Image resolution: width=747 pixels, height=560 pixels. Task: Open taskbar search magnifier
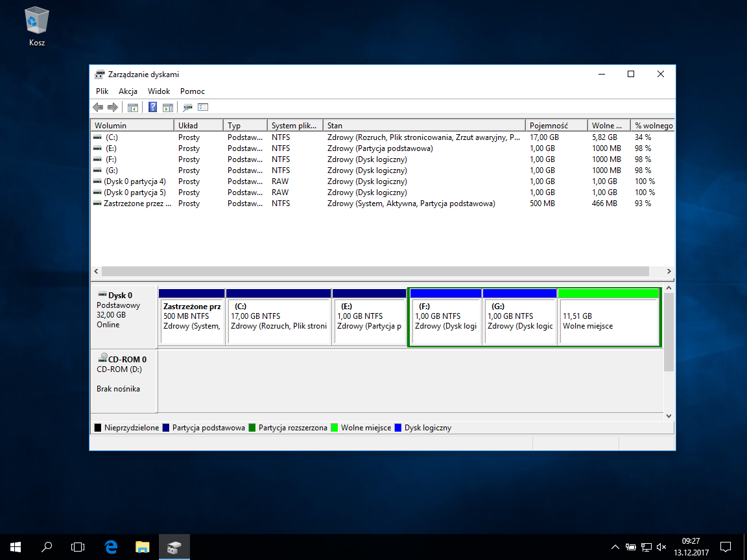(47, 547)
